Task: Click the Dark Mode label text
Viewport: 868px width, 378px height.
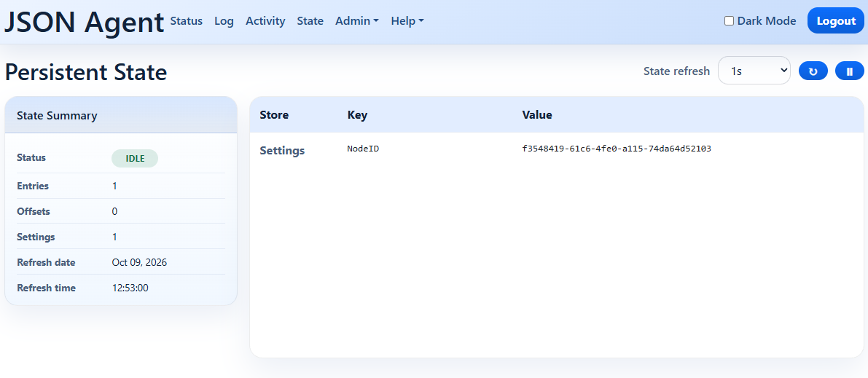Action: coord(767,21)
